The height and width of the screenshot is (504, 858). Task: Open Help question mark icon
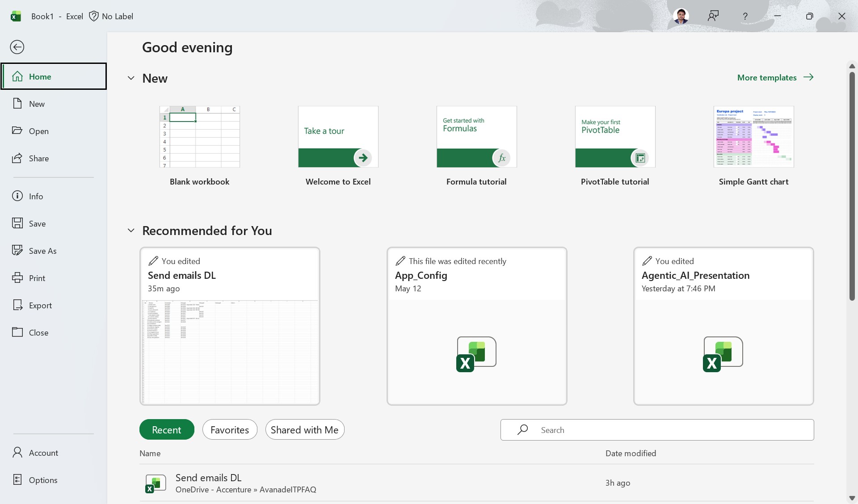click(745, 16)
